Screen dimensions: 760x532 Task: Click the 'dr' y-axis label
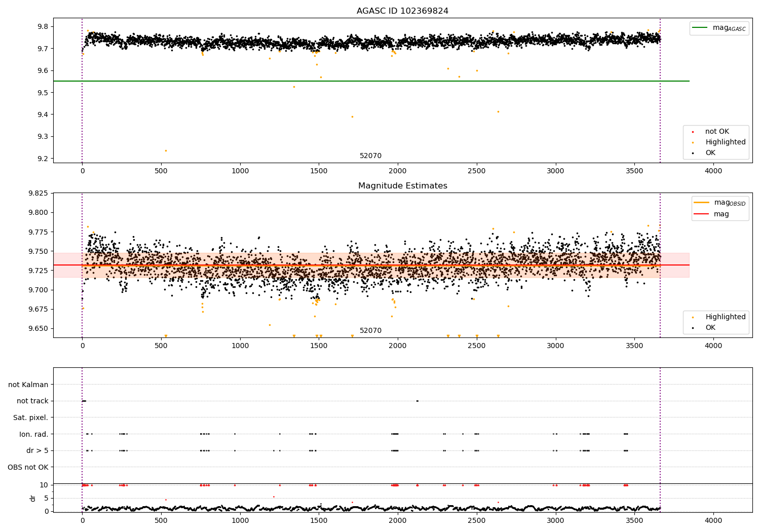click(x=33, y=498)
